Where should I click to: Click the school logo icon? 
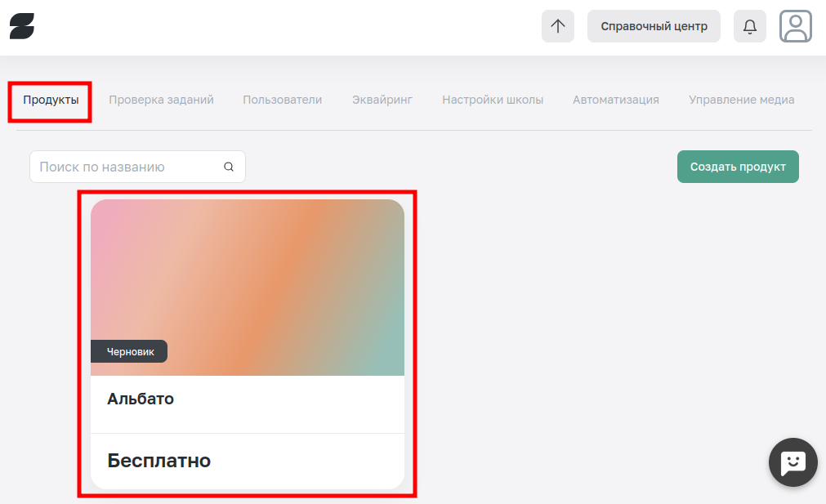(x=22, y=26)
